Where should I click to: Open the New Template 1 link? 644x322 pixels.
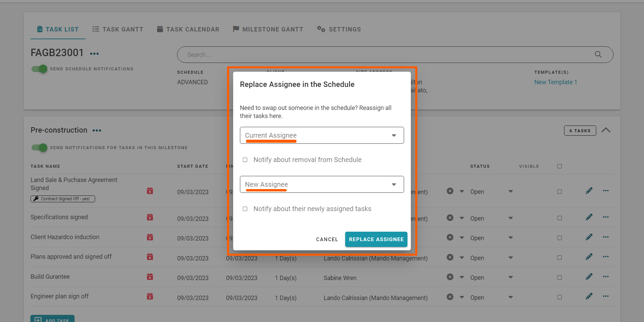tap(555, 82)
